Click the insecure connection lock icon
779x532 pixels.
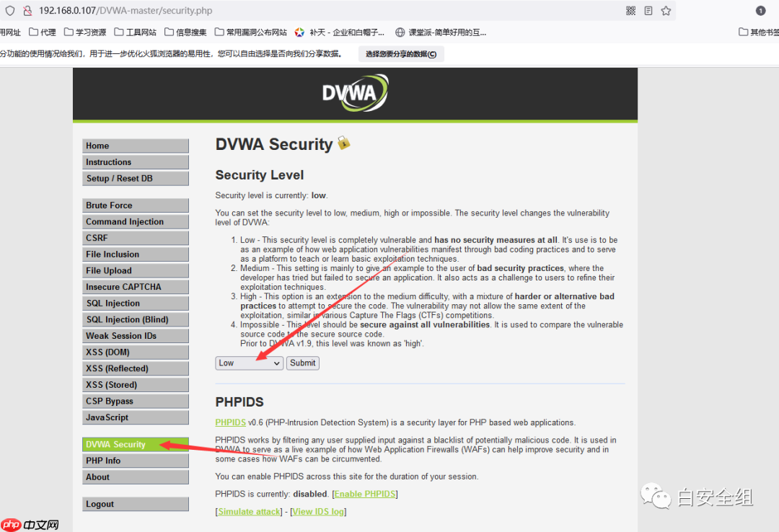(28, 10)
